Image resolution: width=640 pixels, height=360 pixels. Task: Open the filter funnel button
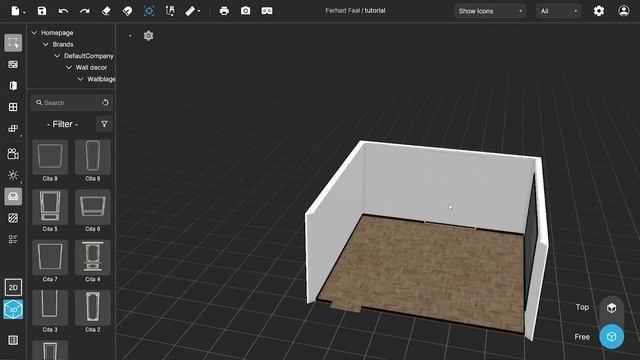point(104,124)
